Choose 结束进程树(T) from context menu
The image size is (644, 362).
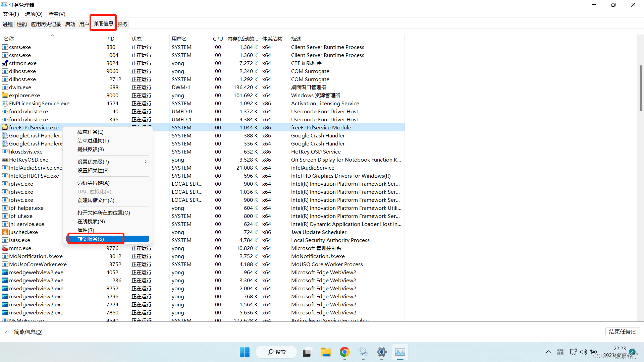(93, 140)
